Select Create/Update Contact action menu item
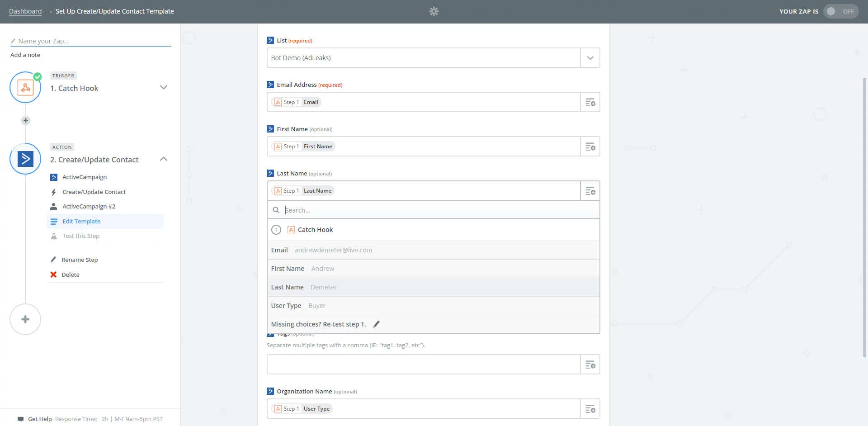The height and width of the screenshot is (426, 868). (x=94, y=192)
